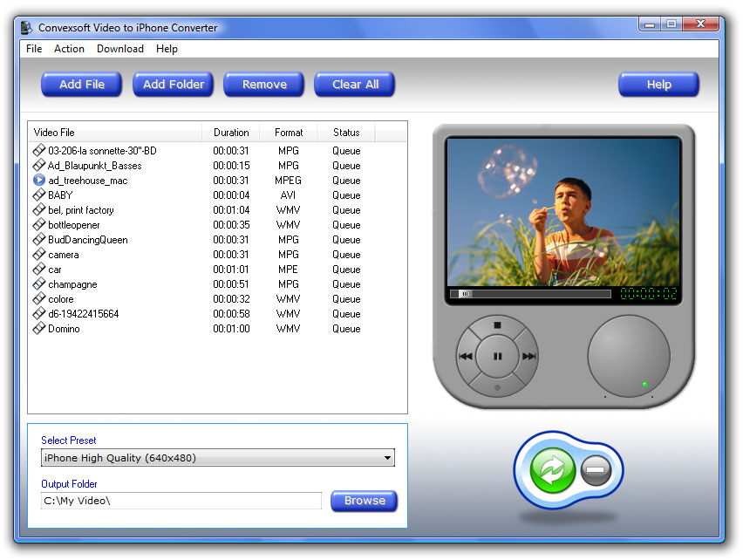
Task: Click the bottom record dot on control wheel
Action: [x=497, y=387]
